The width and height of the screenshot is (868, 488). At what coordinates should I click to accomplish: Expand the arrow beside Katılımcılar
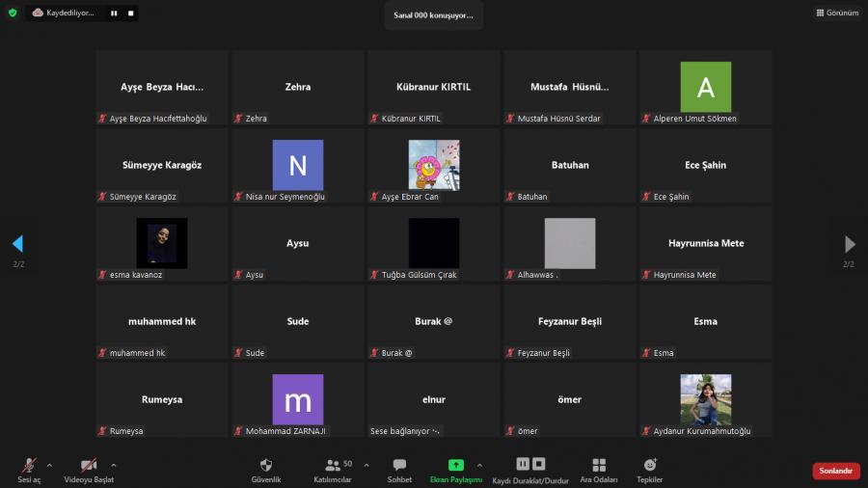coord(366,465)
